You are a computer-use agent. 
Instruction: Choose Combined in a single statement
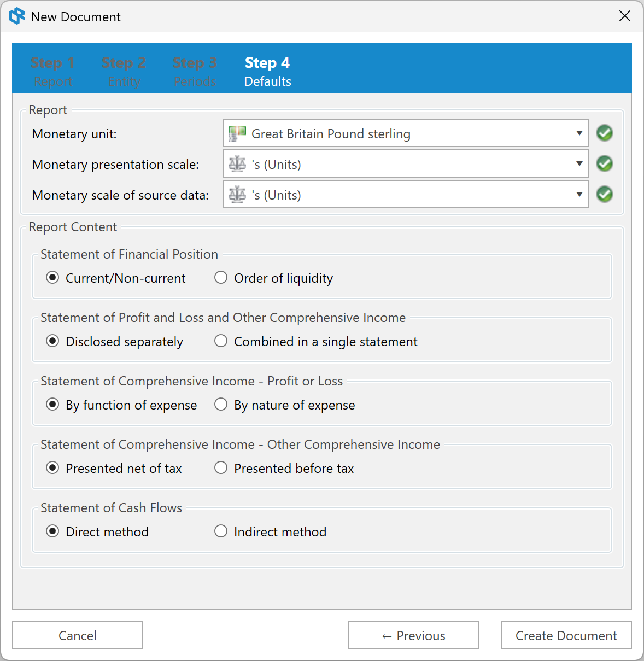tap(316, 341)
